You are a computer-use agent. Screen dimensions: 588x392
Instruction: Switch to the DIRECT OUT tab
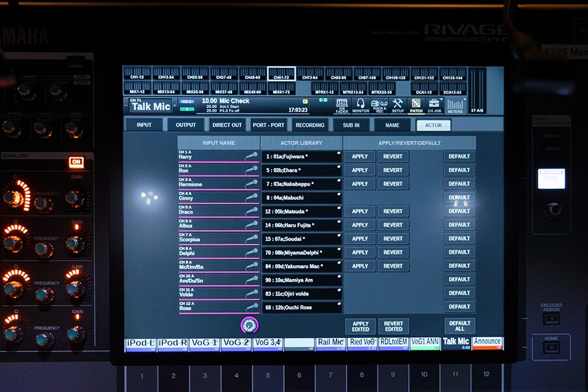tap(227, 125)
